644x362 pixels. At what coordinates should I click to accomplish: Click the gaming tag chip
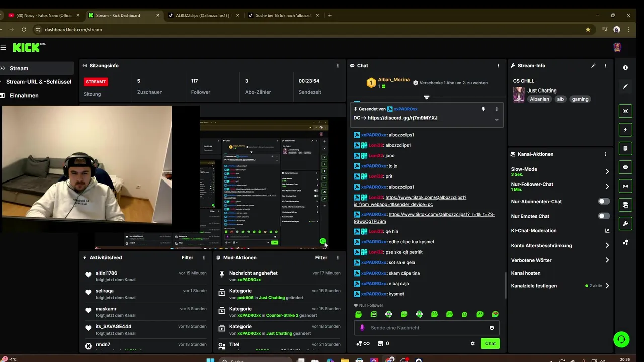coord(580,99)
